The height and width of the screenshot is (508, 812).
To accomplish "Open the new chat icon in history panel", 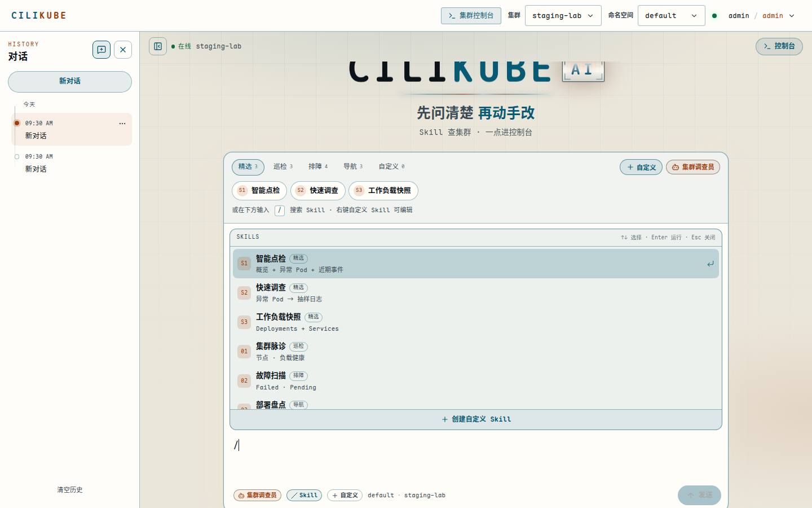I will (x=101, y=50).
